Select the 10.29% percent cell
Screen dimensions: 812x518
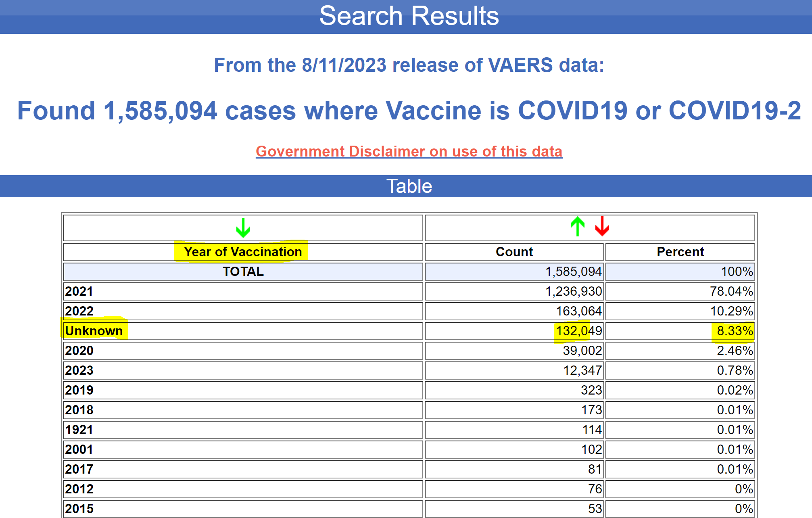[x=680, y=311]
